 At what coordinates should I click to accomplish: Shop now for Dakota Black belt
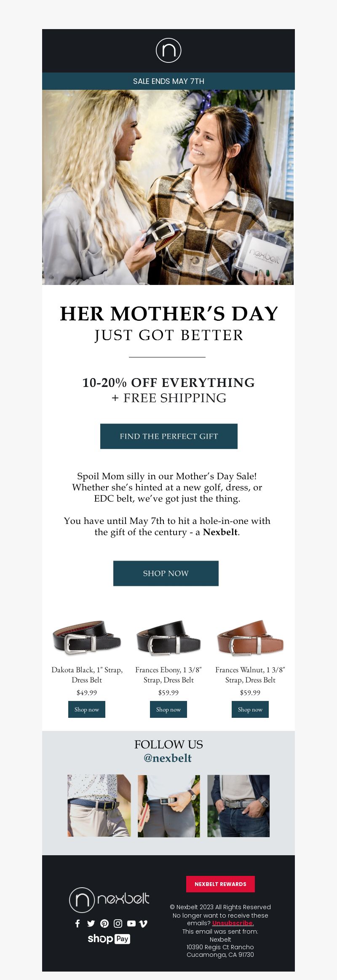tap(87, 709)
